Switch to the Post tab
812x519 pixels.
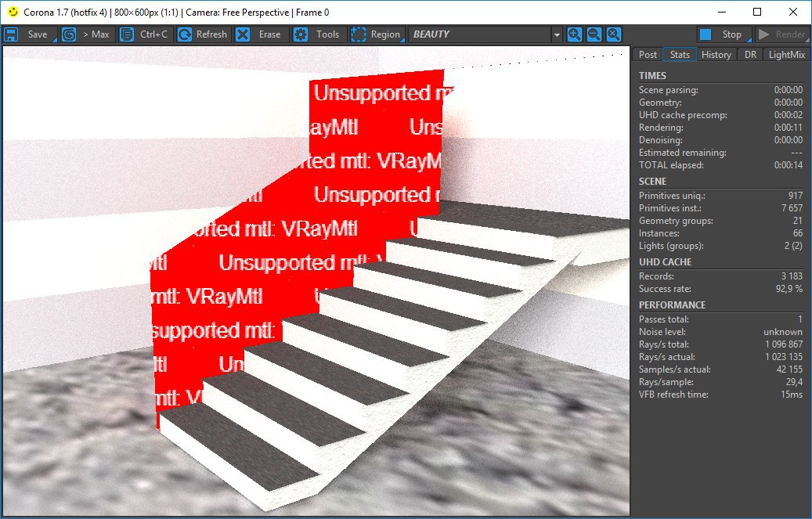click(x=648, y=54)
